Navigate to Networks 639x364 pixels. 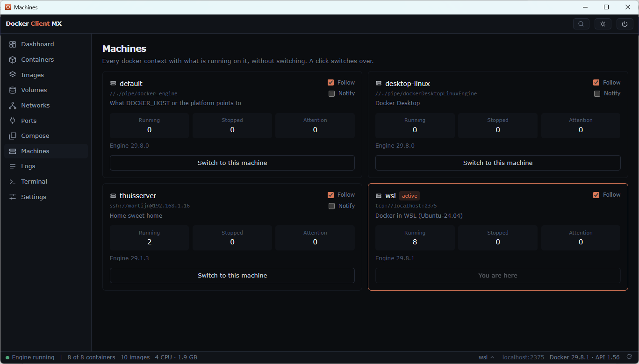click(x=46, y=106)
